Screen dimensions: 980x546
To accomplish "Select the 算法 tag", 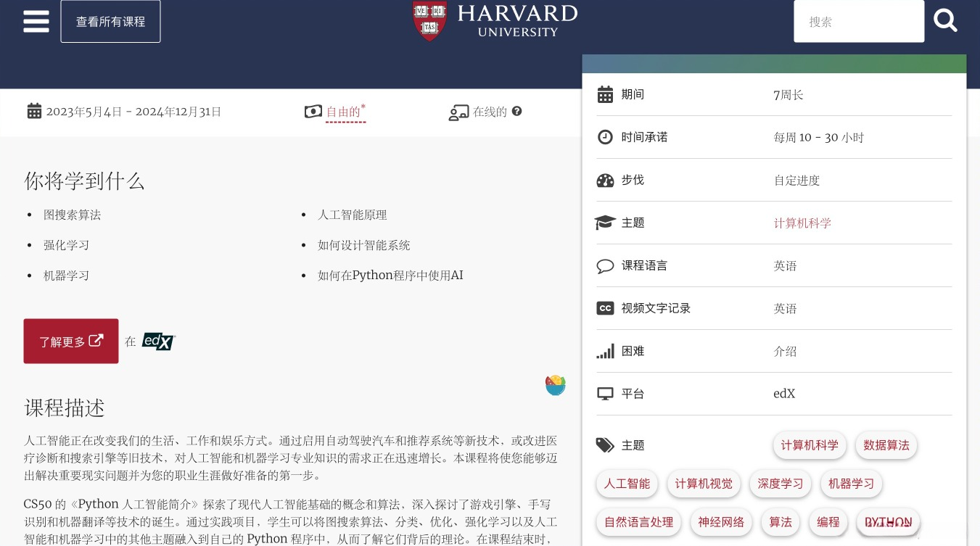I will click(781, 522).
